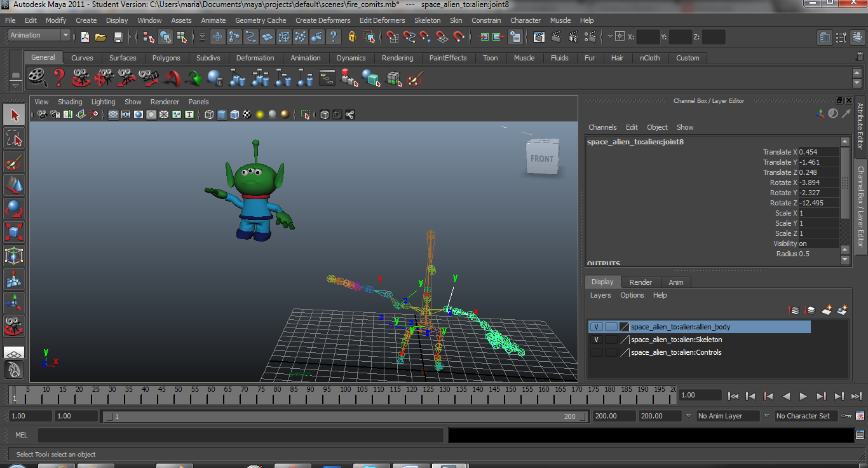
Task: Toggle the Select by Object Type mode icon
Action: [x=165, y=37]
